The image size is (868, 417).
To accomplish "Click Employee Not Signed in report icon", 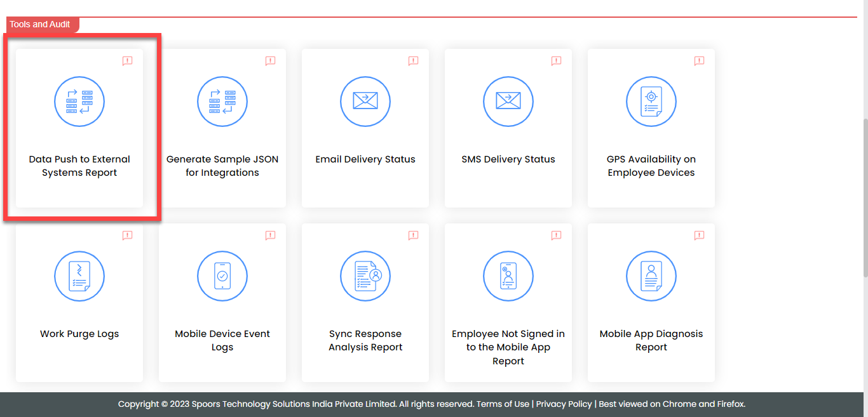I will point(508,276).
